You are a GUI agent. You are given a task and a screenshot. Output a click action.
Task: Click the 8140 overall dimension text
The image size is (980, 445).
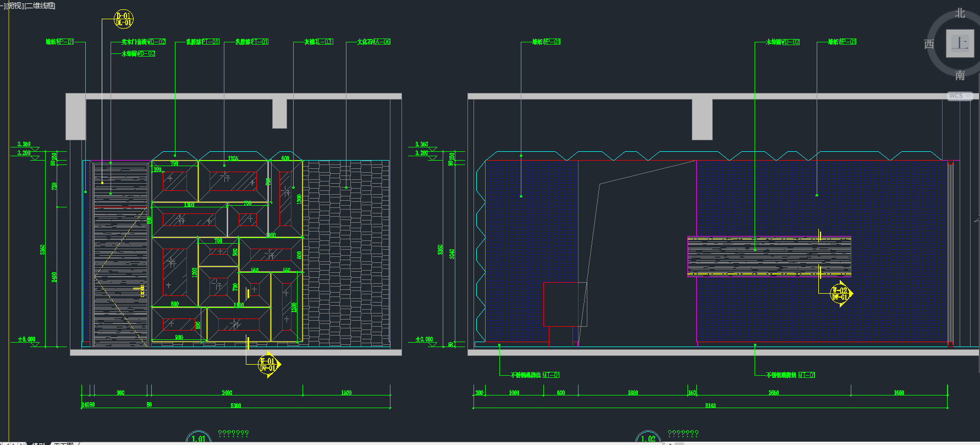pos(710,405)
